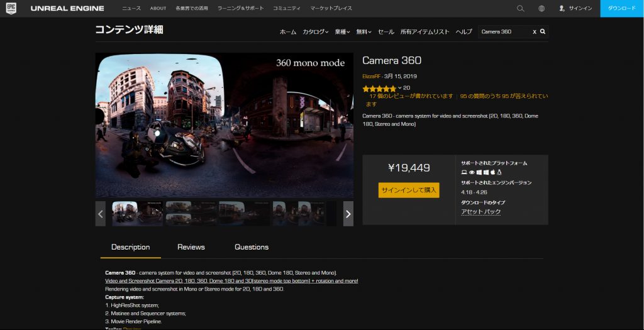
Task: Go to ホーム in marketplace navigation
Action: click(x=288, y=31)
